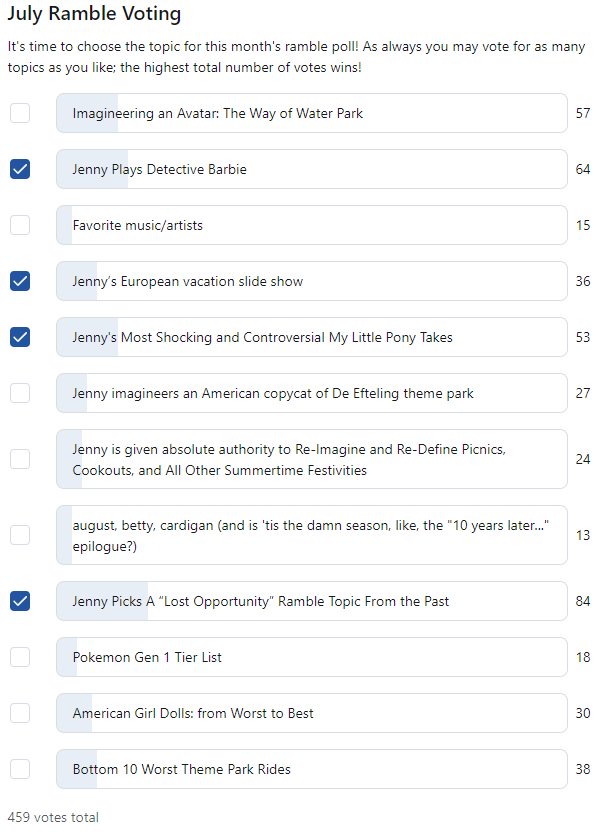Uncheck the Jenny Plays Detective Barbie checkbox
This screenshot has width=616, height=836.
[x=20, y=169]
